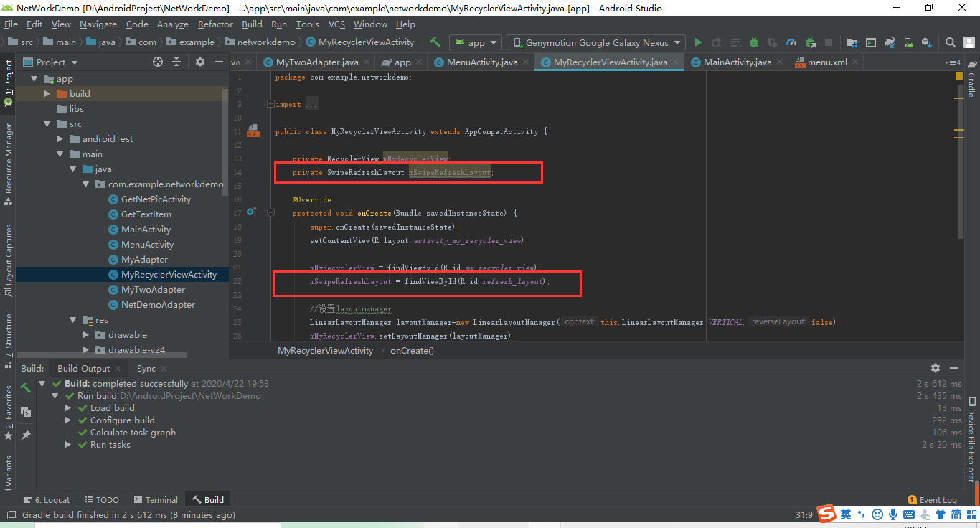Screen dimensions: 980x528
Task: Open the Refactor menu
Action: [215, 24]
